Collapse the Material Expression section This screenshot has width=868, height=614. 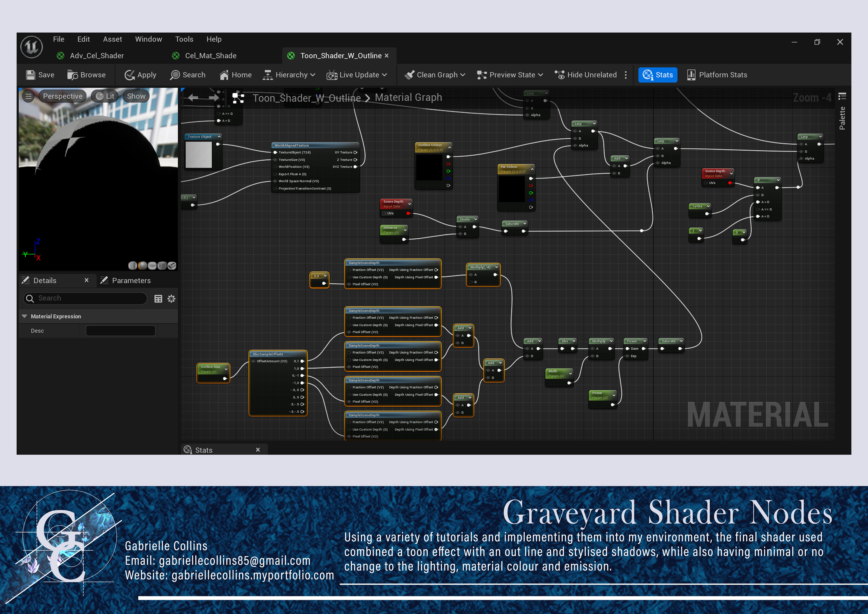[25, 316]
